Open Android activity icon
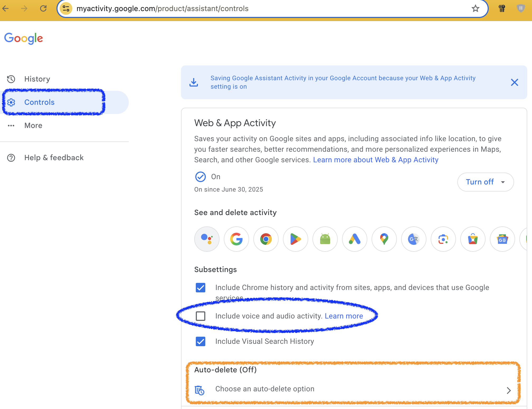Viewport: 532px width, 409px height. click(325, 239)
